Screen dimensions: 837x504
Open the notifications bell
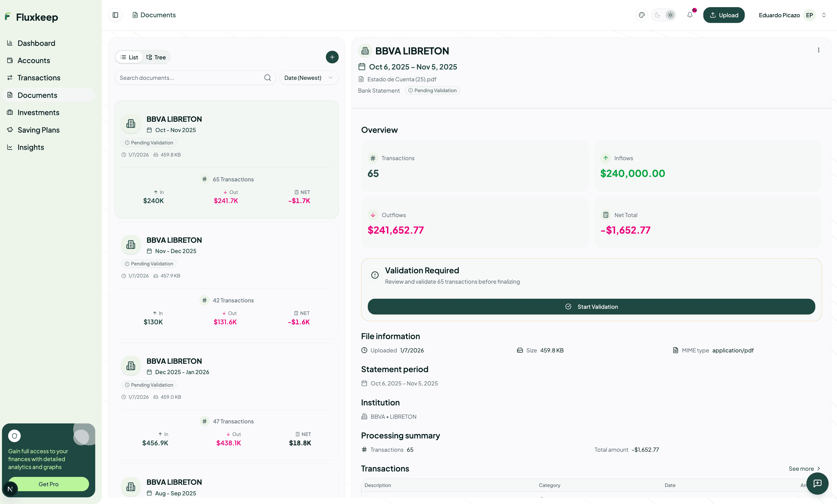[x=689, y=15]
